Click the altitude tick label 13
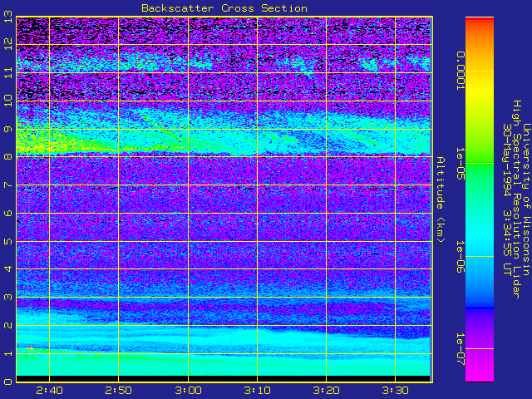 8,17
